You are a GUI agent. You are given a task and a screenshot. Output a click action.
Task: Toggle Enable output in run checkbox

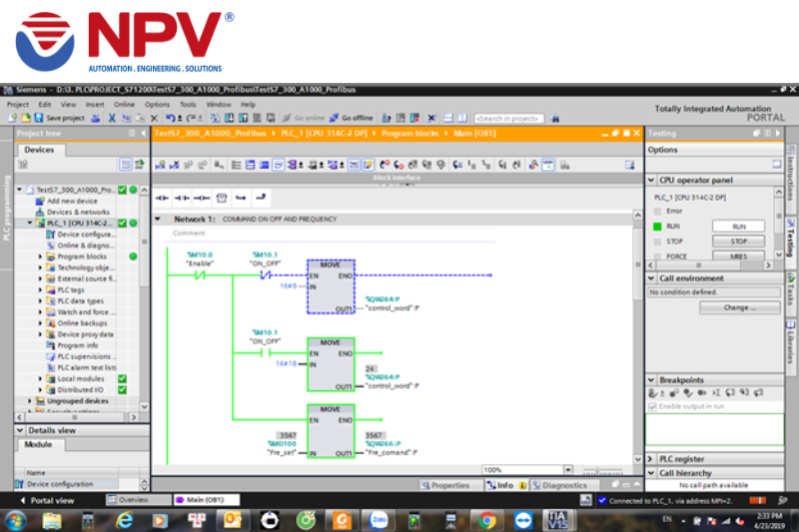tap(653, 406)
